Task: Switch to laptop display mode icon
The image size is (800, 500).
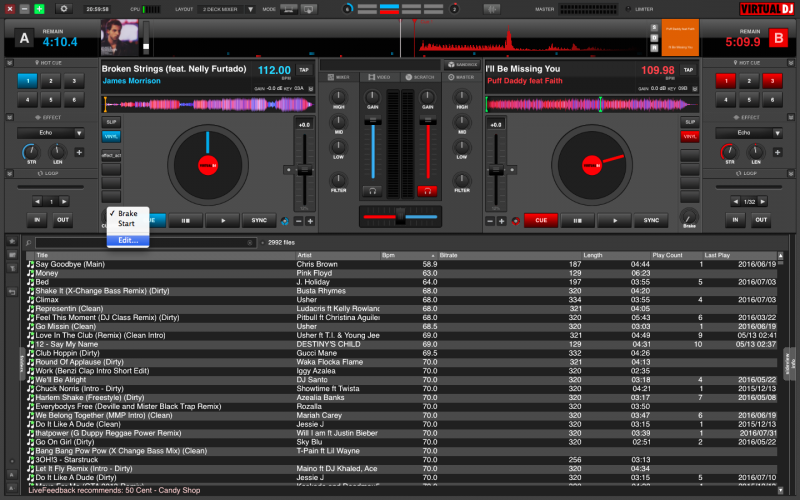Action: [289, 9]
